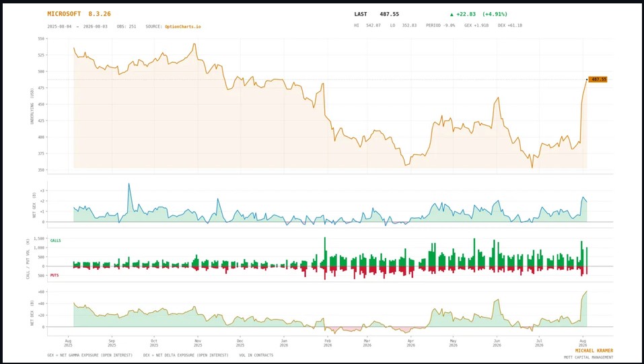Click the "HI 542.07" statistic
The image size is (644, 364).
(367, 26)
